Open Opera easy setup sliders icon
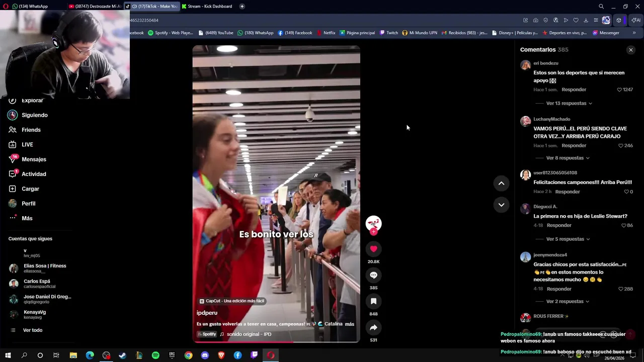The image size is (644, 362). pos(596,20)
